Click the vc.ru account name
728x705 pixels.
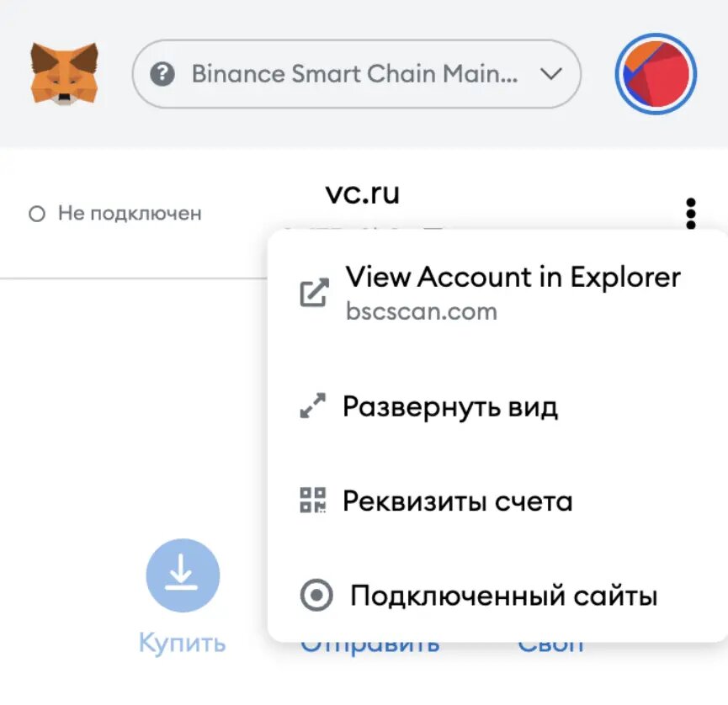362,193
